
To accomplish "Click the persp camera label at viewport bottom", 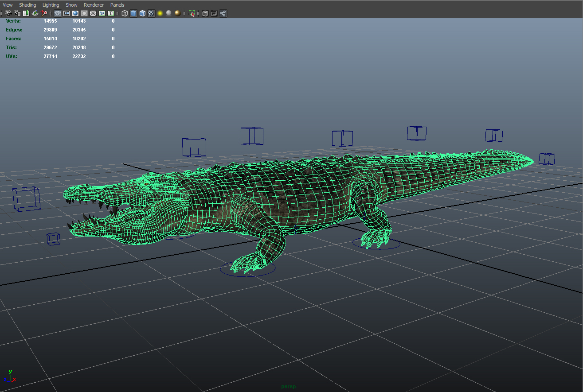I will point(288,386).
